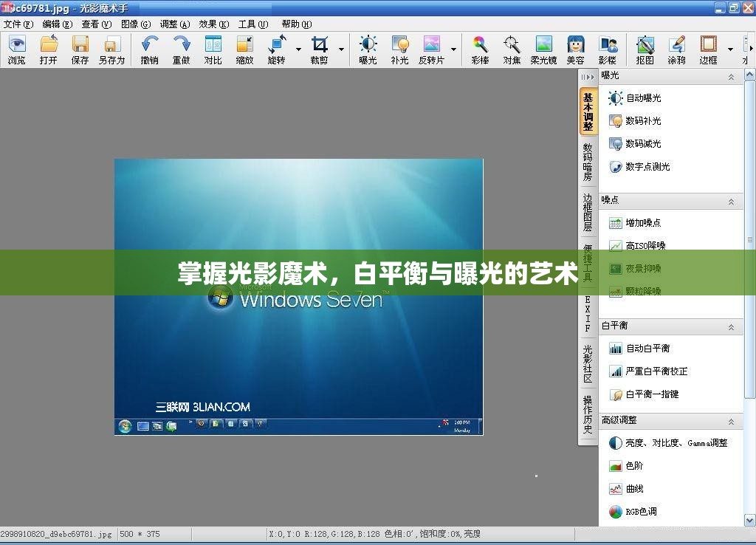Viewport: 756px width, 545px height.
Task: Open the 编辑 menu
Action: (x=58, y=24)
